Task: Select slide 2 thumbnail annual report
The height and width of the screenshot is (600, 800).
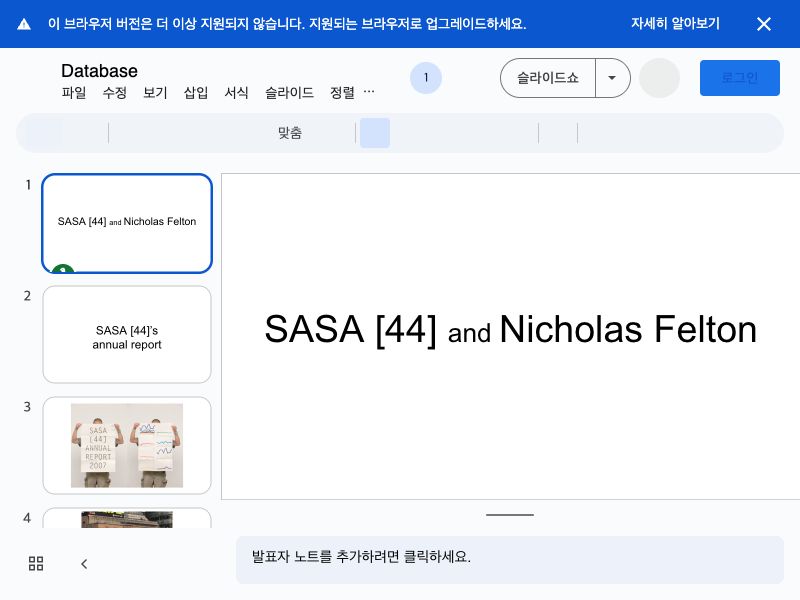Action: [x=127, y=334]
